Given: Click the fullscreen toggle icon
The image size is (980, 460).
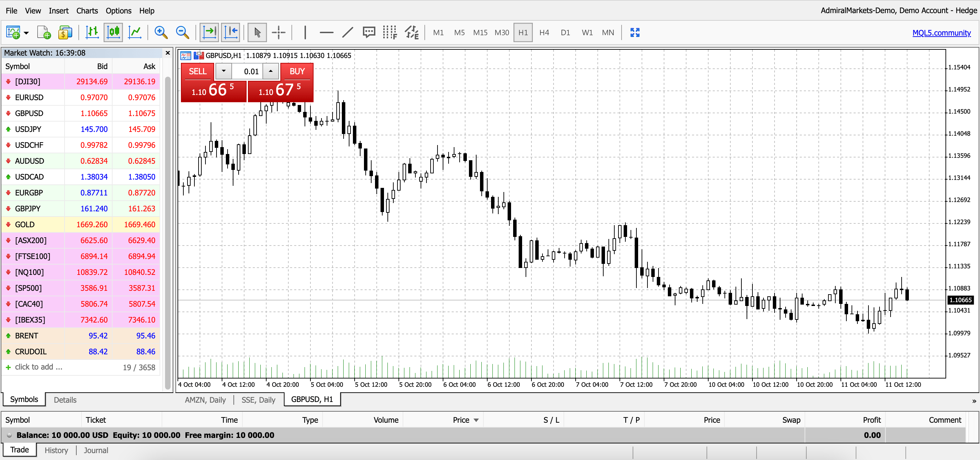Looking at the screenshot, I should click(x=635, y=32).
